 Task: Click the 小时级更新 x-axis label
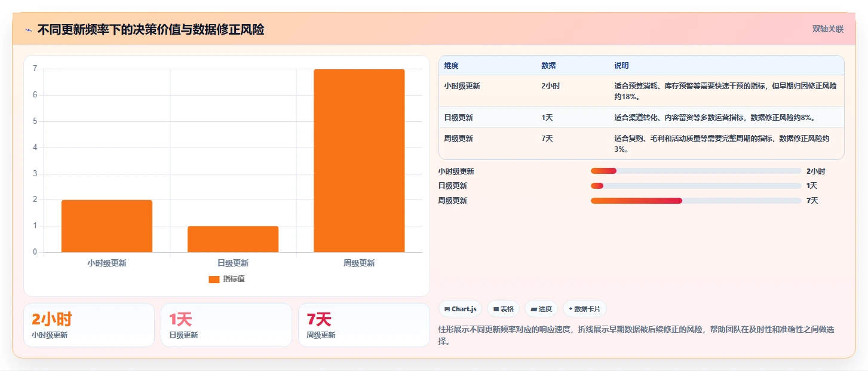[107, 263]
